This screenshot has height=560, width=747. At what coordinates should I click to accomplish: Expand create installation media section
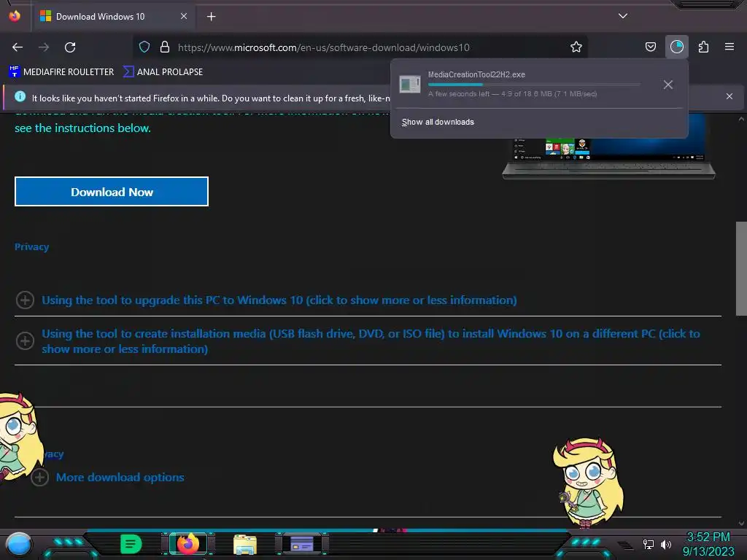click(371, 341)
